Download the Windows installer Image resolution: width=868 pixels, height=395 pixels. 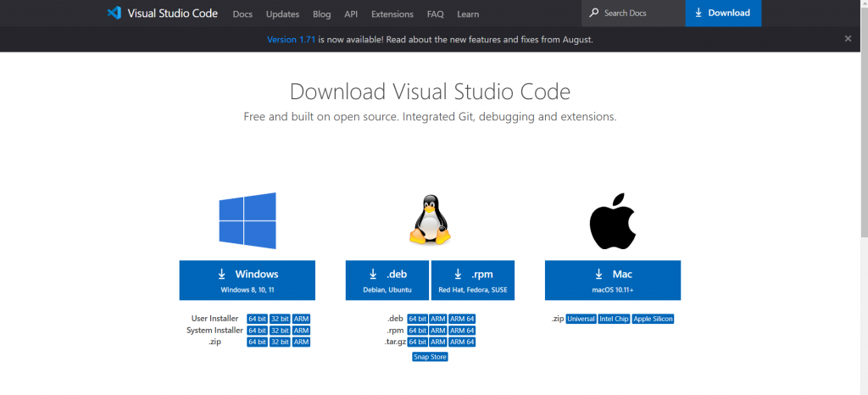tap(248, 281)
